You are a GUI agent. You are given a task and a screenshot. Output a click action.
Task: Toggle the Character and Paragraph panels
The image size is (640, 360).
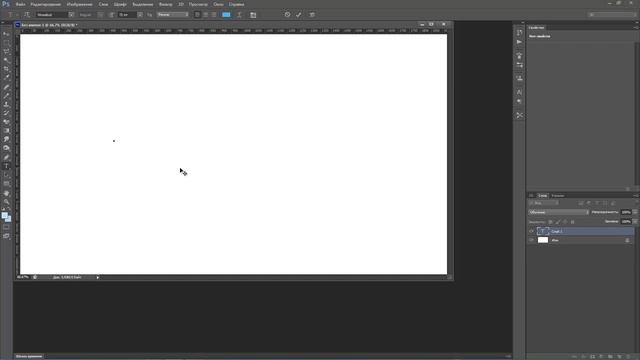(x=253, y=15)
